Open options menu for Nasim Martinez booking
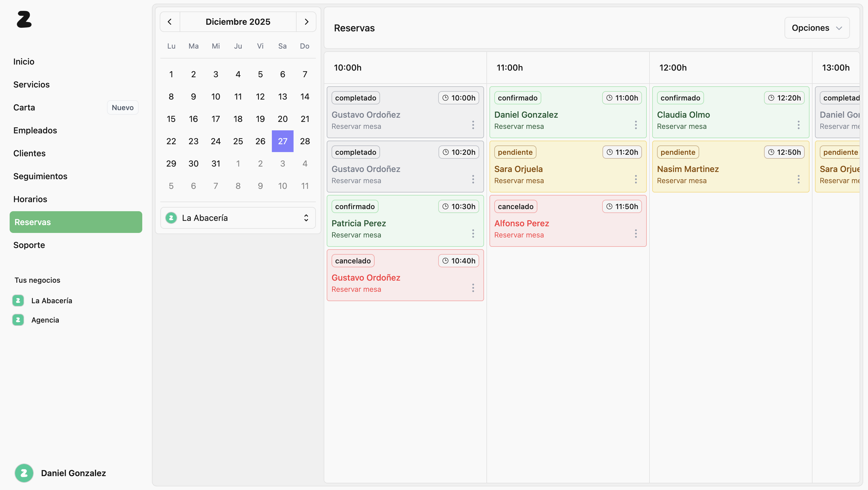This screenshot has width=868, height=490. (x=799, y=180)
